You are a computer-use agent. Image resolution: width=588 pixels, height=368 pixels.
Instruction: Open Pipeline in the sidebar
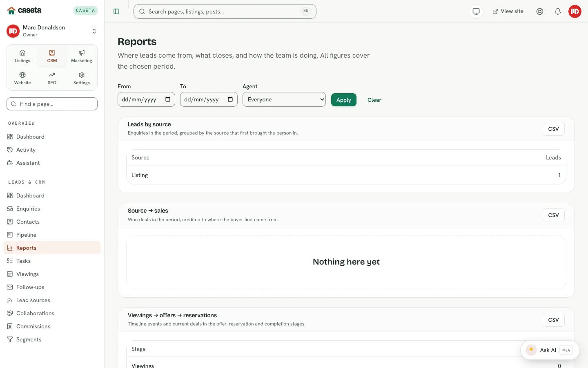click(52, 235)
